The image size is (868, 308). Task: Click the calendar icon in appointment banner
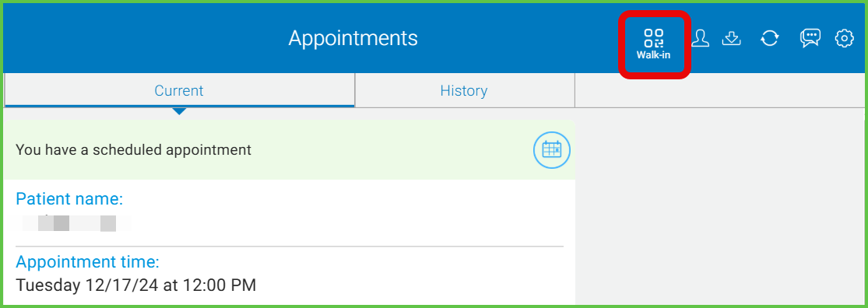(552, 150)
